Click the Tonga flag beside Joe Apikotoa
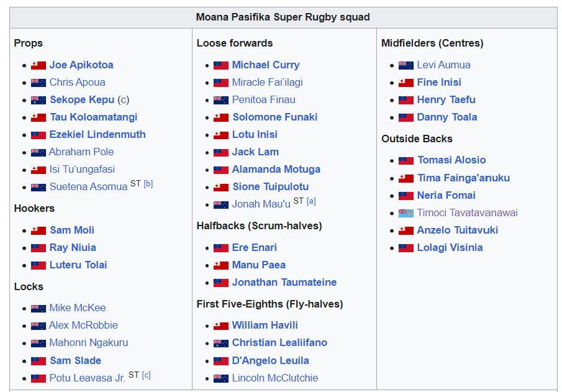 coord(39,65)
